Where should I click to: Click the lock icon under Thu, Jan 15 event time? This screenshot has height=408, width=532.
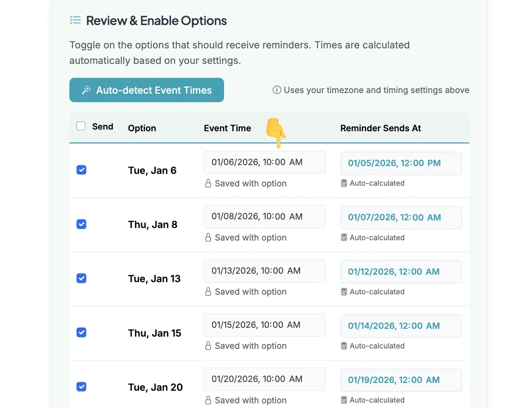[x=208, y=345]
